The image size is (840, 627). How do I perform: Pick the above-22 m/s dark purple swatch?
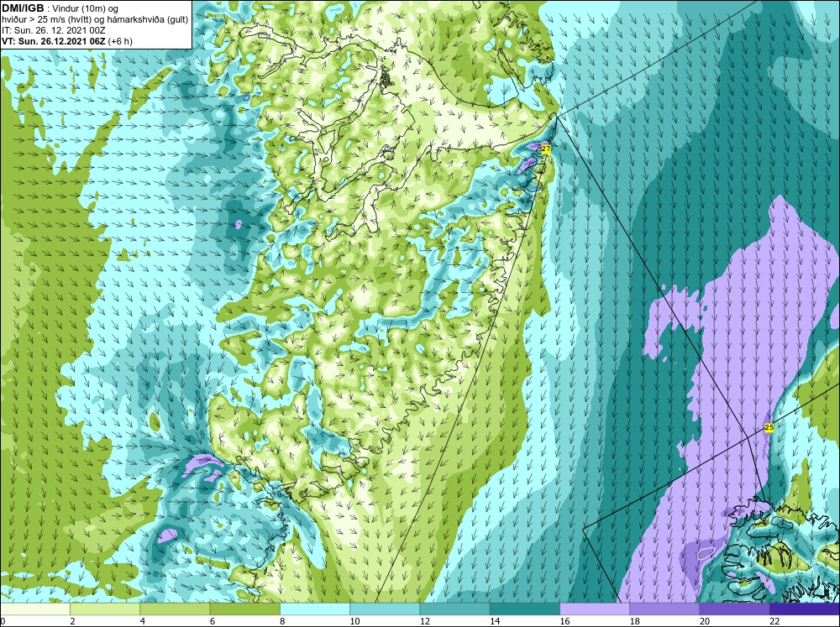(x=805, y=609)
